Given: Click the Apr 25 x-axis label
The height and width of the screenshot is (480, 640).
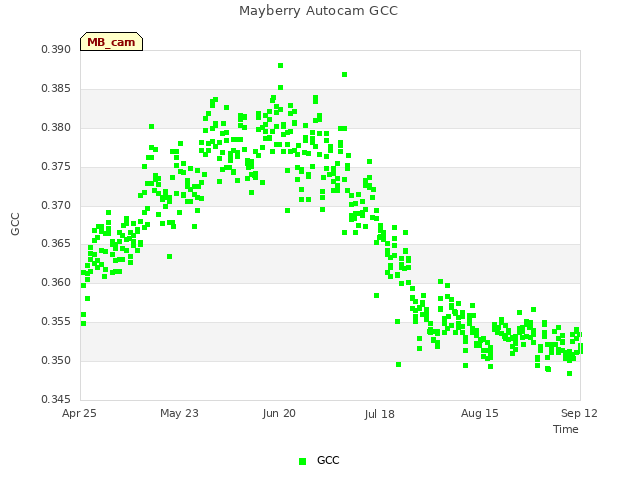Looking at the screenshot, I should (x=79, y=413).
